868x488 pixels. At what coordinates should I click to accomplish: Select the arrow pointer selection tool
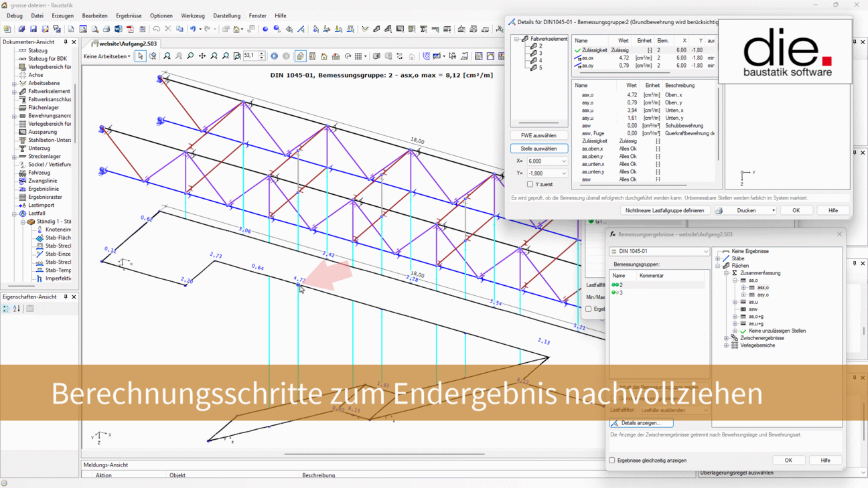click(140, 56)
